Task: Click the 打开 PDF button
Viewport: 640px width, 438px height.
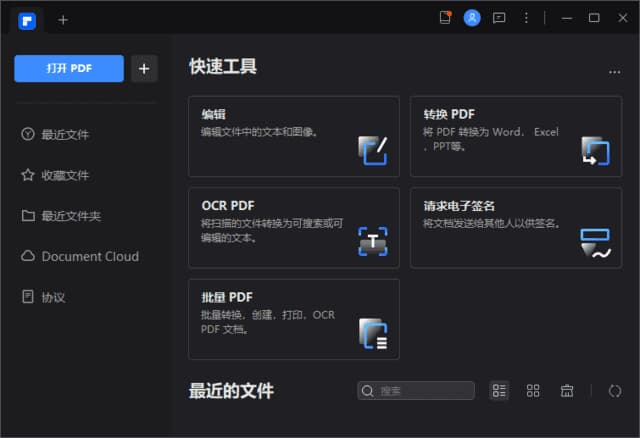Action: (x=69, y=68)
